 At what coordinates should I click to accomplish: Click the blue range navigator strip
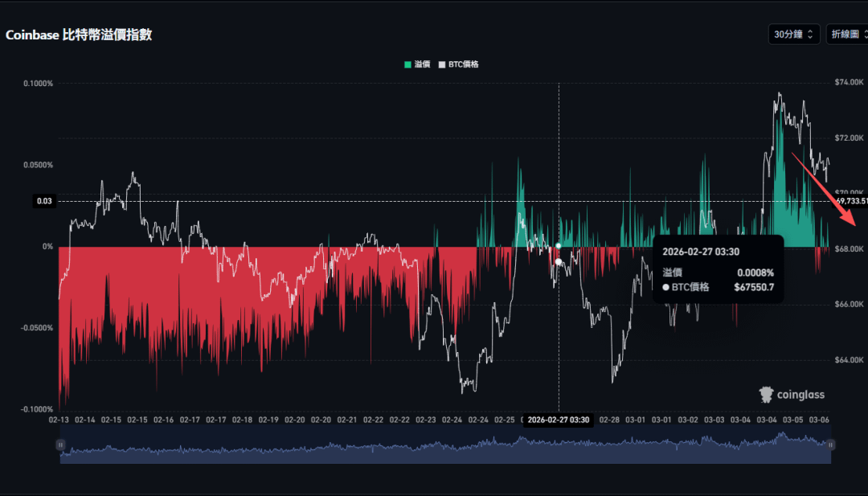(445, 445)
